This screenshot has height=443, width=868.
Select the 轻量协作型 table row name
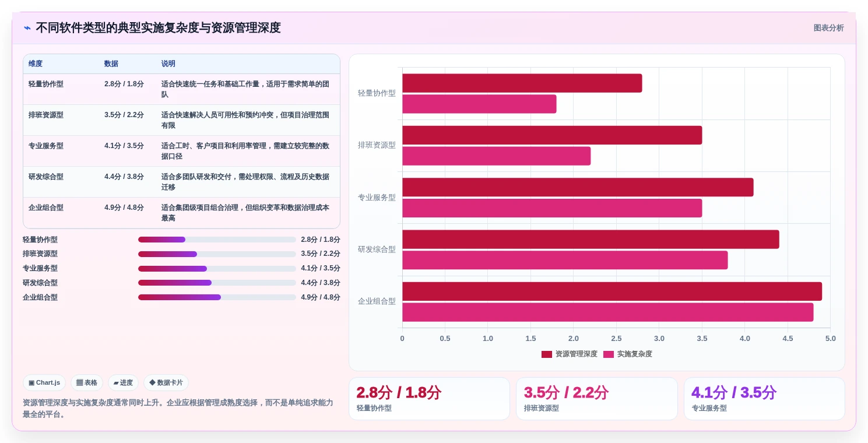coord(46,84)
